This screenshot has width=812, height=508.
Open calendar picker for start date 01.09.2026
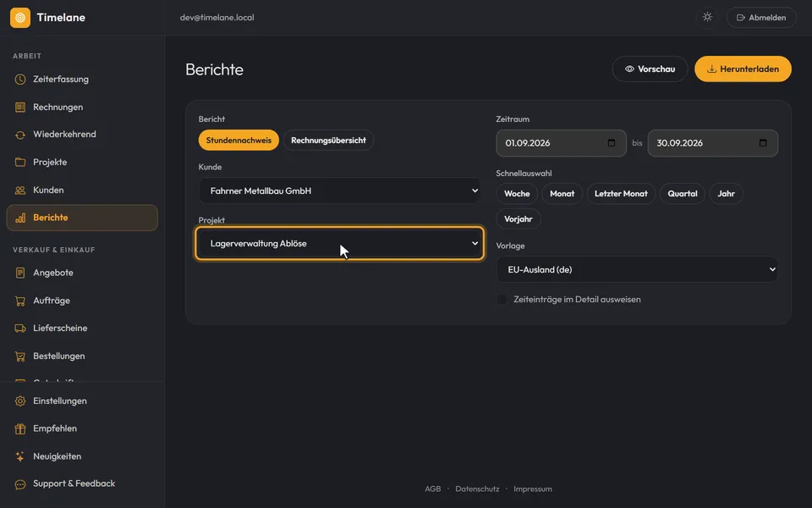coord(612,143)
